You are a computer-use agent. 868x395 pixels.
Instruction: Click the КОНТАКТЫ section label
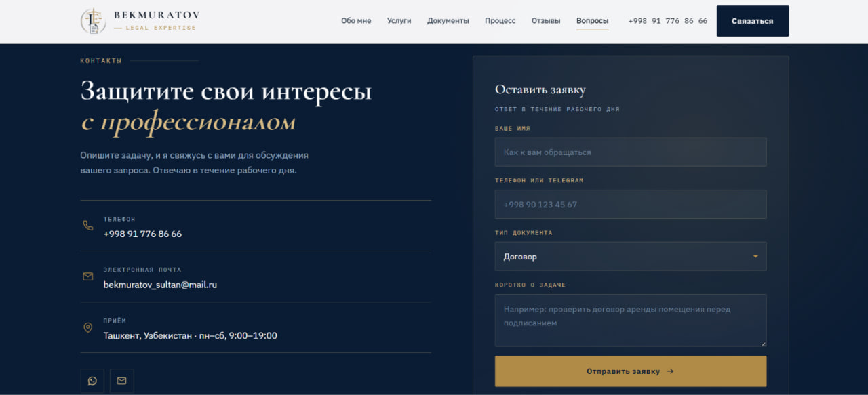[101, 61]
